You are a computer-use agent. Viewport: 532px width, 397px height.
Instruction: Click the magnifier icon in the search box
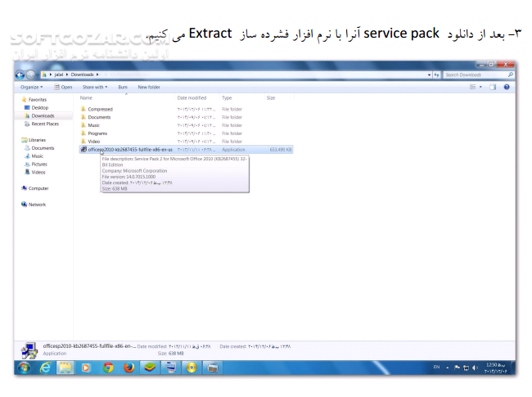(510, 74)
